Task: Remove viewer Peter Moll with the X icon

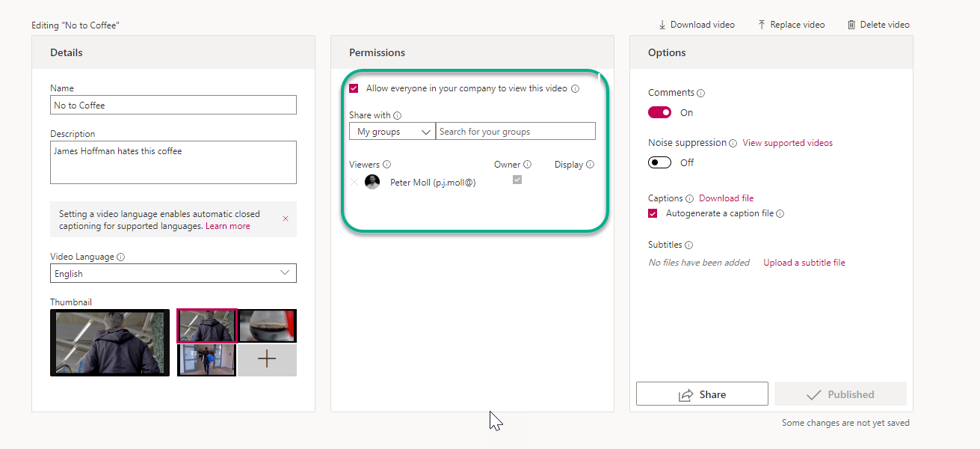Action: [x=354, y=182]
